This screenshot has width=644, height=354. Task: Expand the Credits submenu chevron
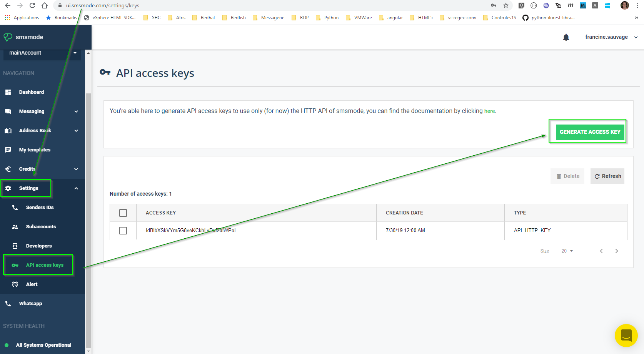click(x=76, y=169)
